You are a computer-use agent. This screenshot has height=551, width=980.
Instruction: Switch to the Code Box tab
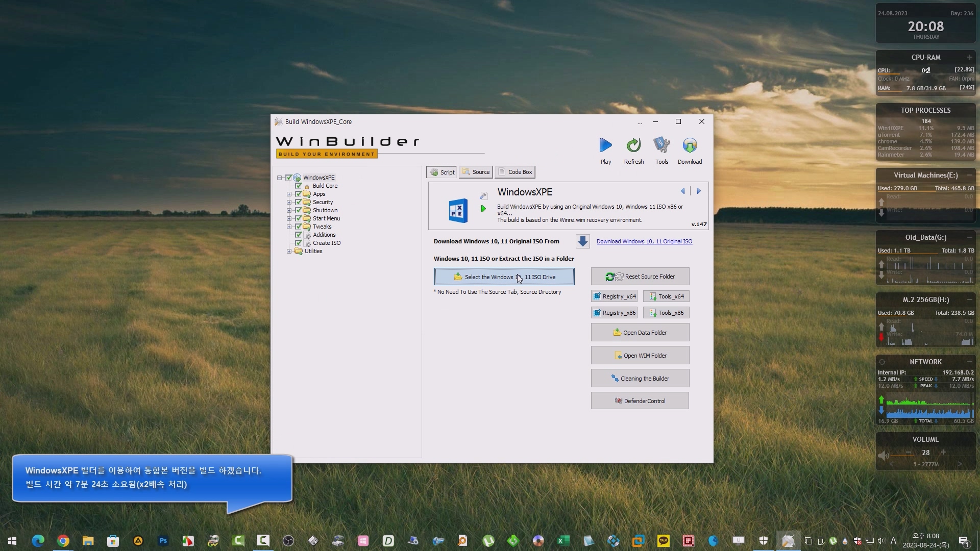515,172
